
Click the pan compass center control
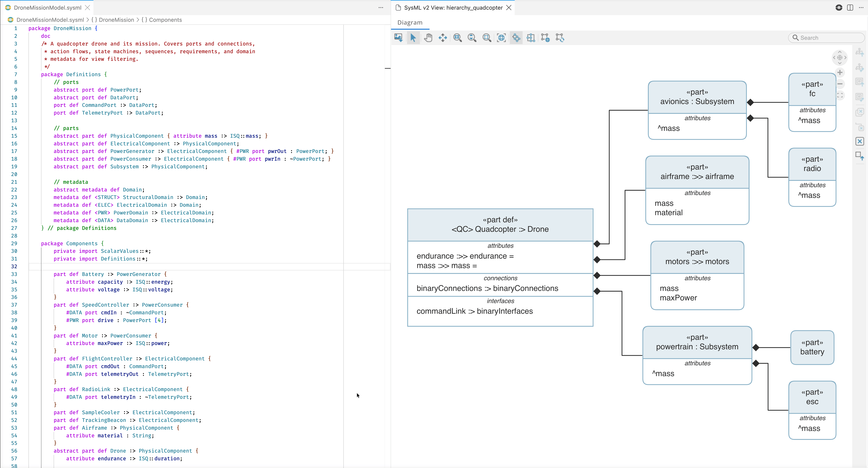click(840, 57)
